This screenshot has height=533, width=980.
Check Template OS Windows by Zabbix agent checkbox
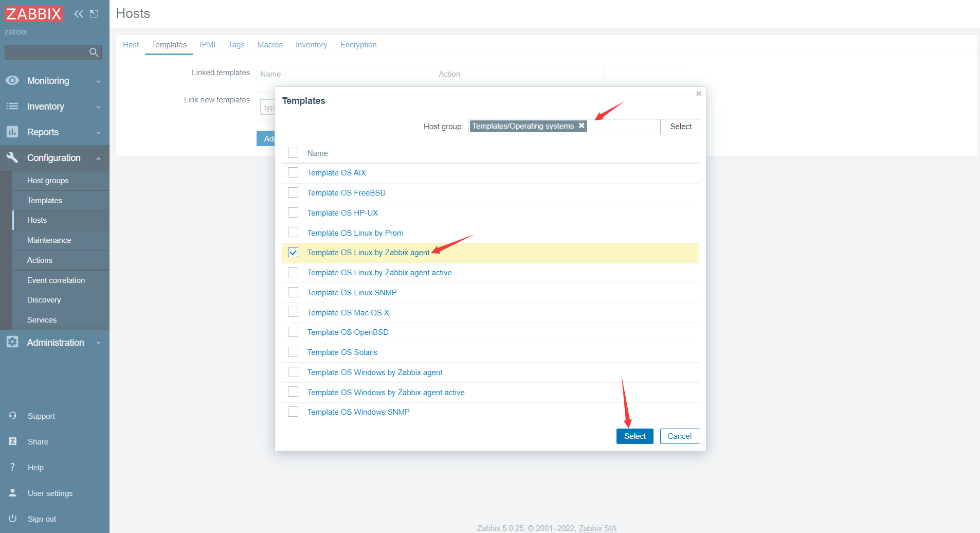click(x=293, y=372)
